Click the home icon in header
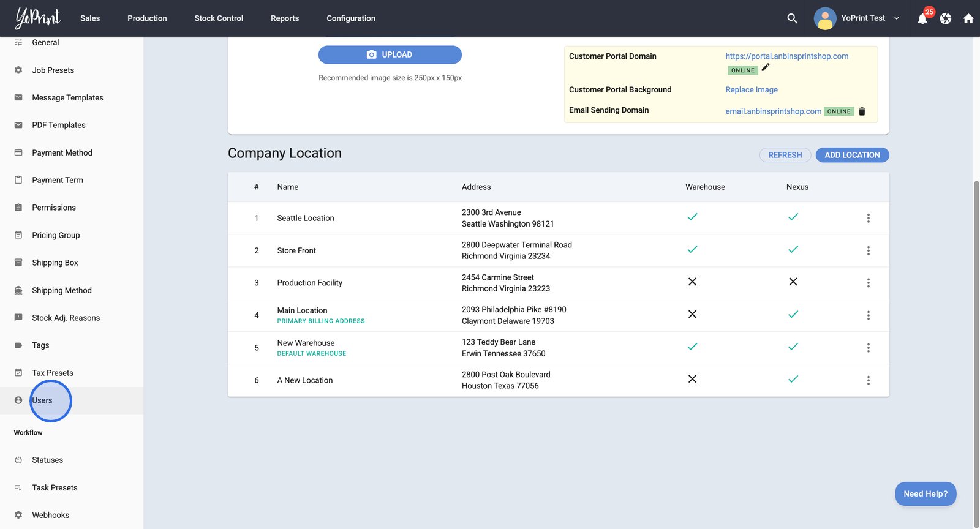The width and height of the screenshot is (980, 529). (968, 19)
